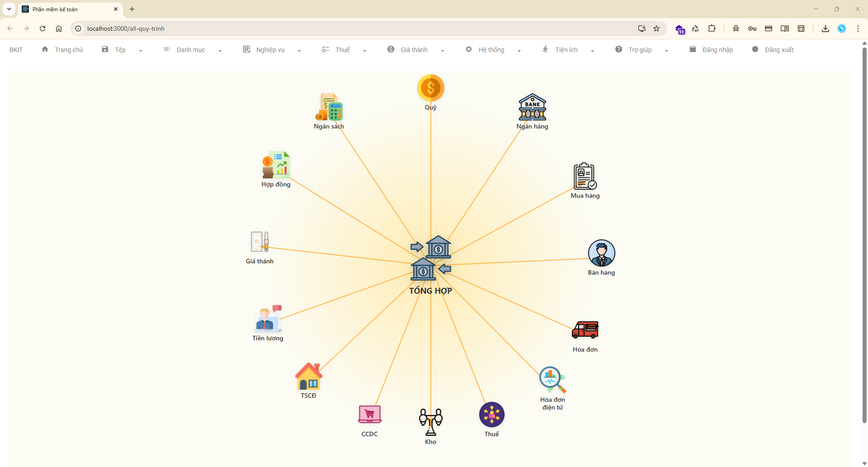Open the Trang chủ menu

(x=69, y=50)
